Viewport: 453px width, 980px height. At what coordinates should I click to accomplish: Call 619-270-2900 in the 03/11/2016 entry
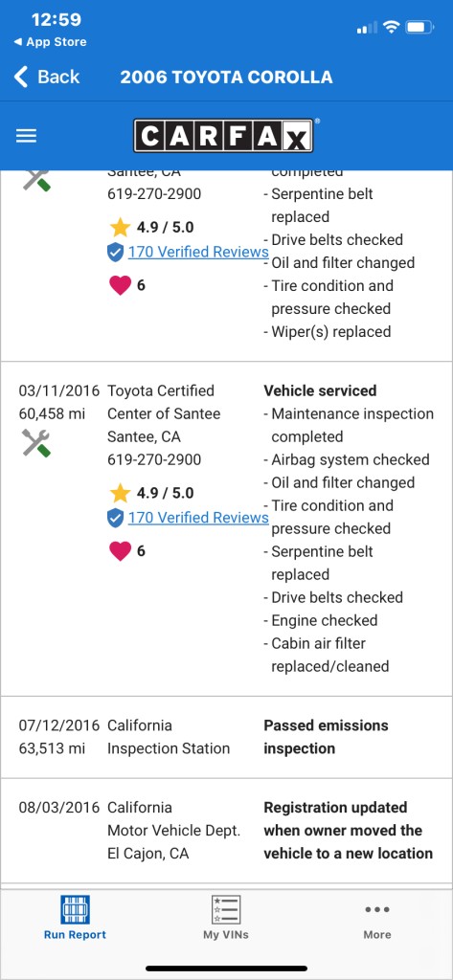tap(154, 460)
